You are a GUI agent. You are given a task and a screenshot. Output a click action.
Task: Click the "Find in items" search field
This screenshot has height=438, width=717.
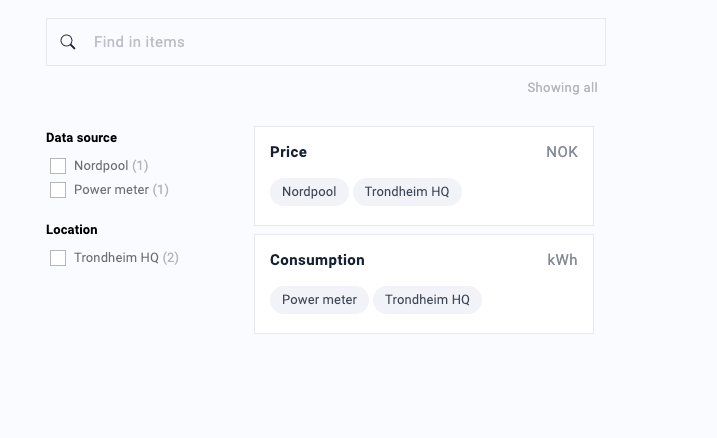pos(340,42)
